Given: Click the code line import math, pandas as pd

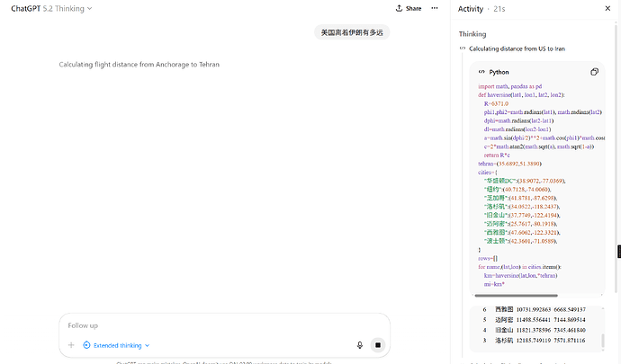Looking at the screenshot, I should 509,86.
